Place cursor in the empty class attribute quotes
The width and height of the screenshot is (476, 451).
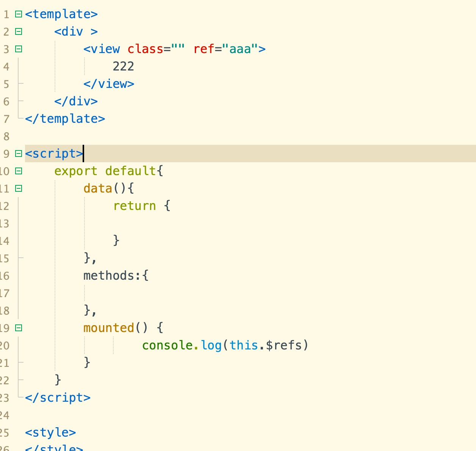(x=178, y=49)
